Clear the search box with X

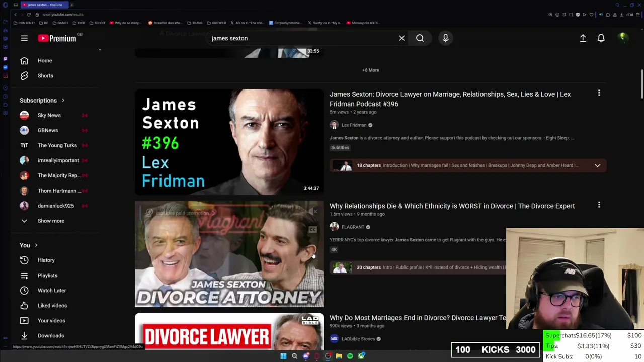pyautogui.click(x=401, y=38)
